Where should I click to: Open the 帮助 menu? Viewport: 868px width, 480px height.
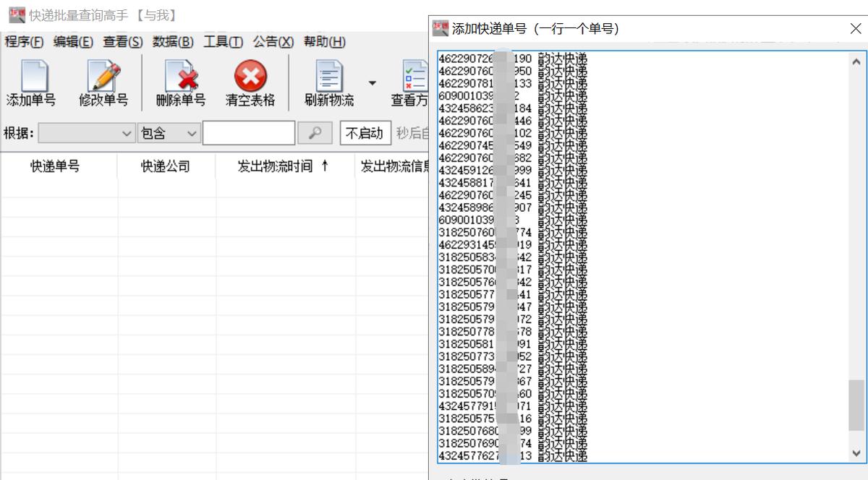[x=323, y=42]
